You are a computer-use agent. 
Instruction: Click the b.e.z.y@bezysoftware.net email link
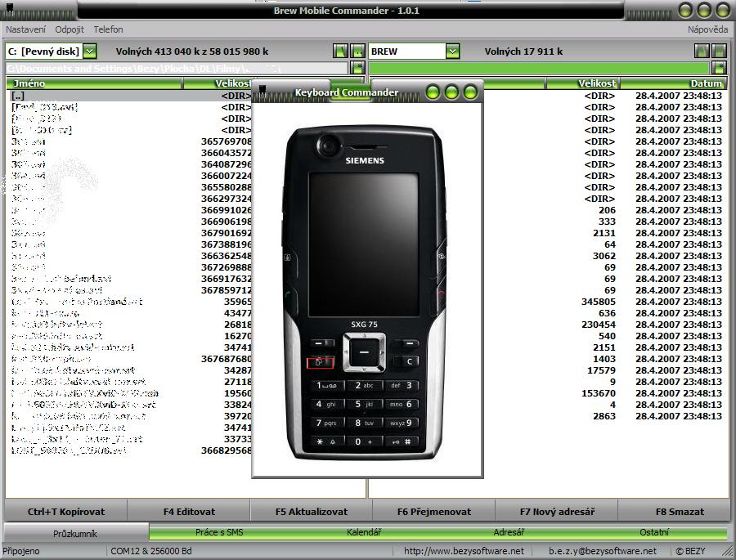click(603, 551)
